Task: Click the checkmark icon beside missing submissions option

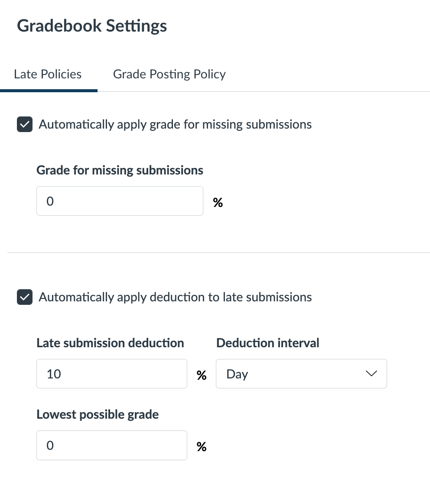Action: [x=25, y=124]
